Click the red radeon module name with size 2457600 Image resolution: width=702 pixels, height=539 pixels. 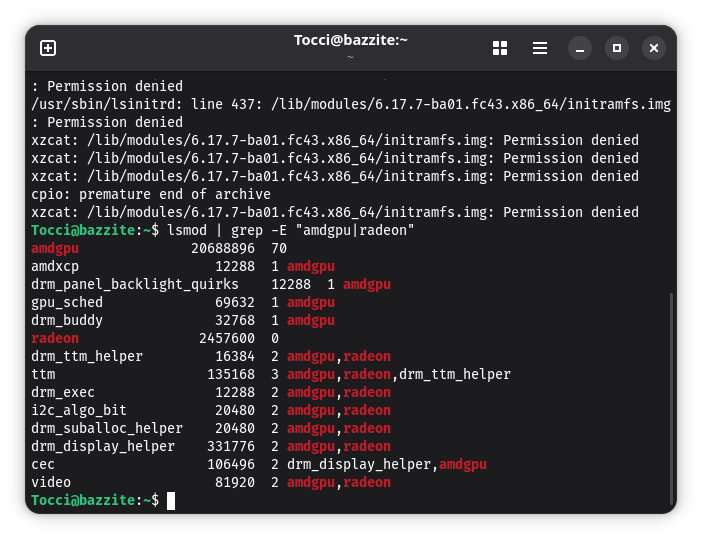tap(55, 338)
